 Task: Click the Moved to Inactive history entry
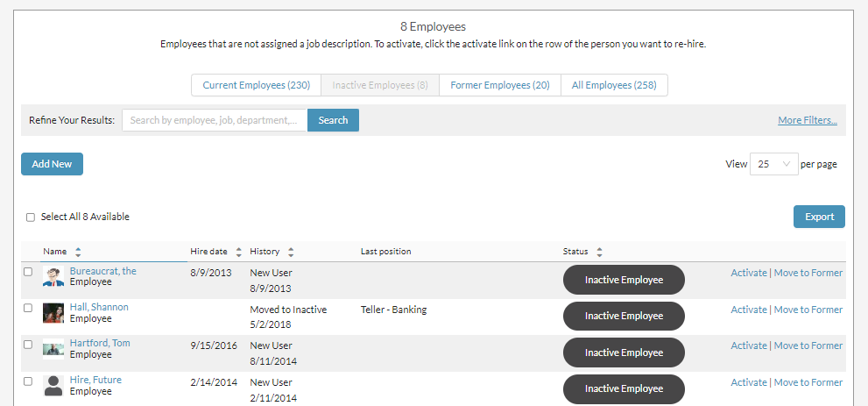pyautogui.click(x=288, y=310)
